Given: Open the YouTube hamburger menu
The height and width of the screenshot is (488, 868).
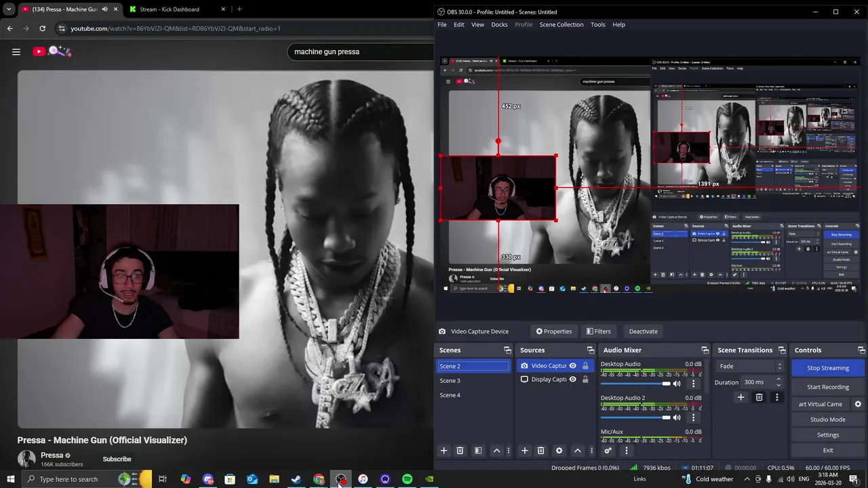Looking at the screenshot, I should [x=16, y=52].
